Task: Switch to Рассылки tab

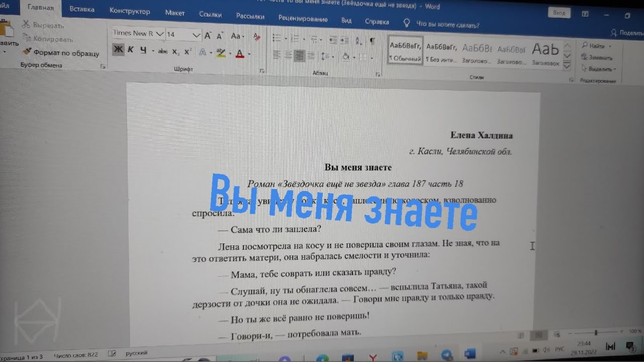Action: pos(250,16)
